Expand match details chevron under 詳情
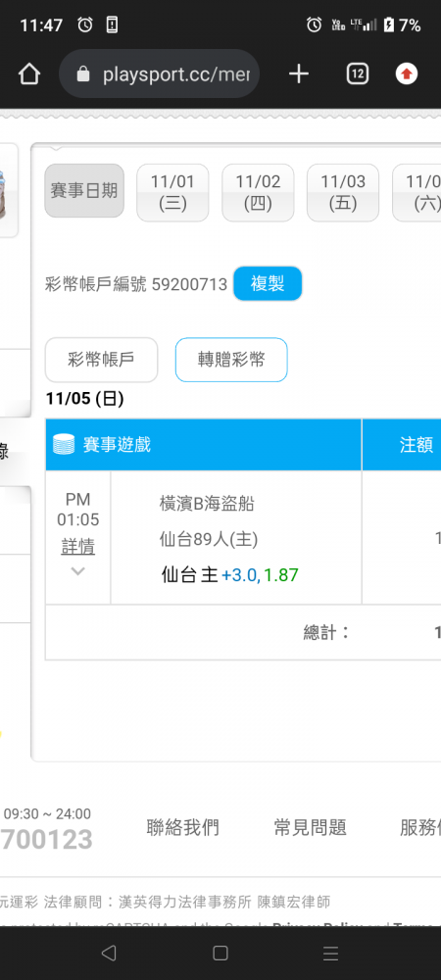Screen dimensions: 441x980 coord(78,570)
